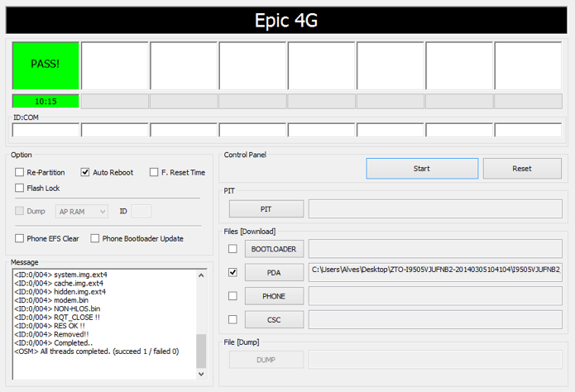Click the PHONE file path field
Viewport: 575px width, 392px height.
[435, 296]
